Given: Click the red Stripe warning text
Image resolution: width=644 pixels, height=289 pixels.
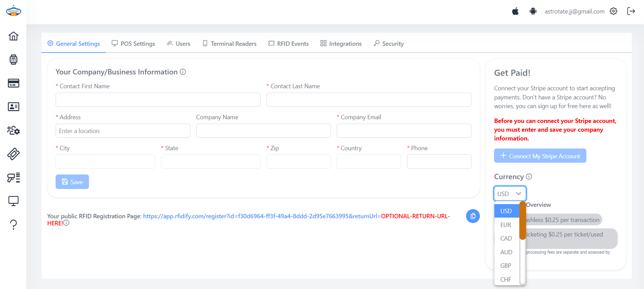Looking at the screenshot, I should (555, 130).
